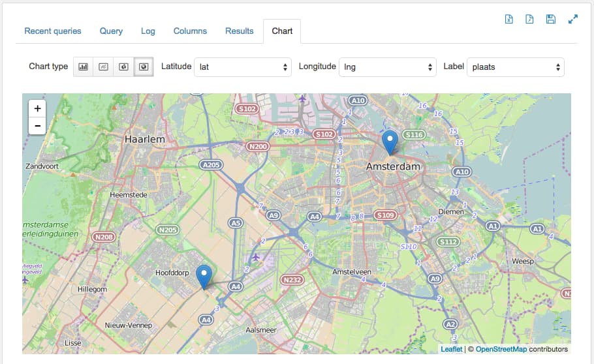
Task: Export results to Excel file icon
Action: 508,19
